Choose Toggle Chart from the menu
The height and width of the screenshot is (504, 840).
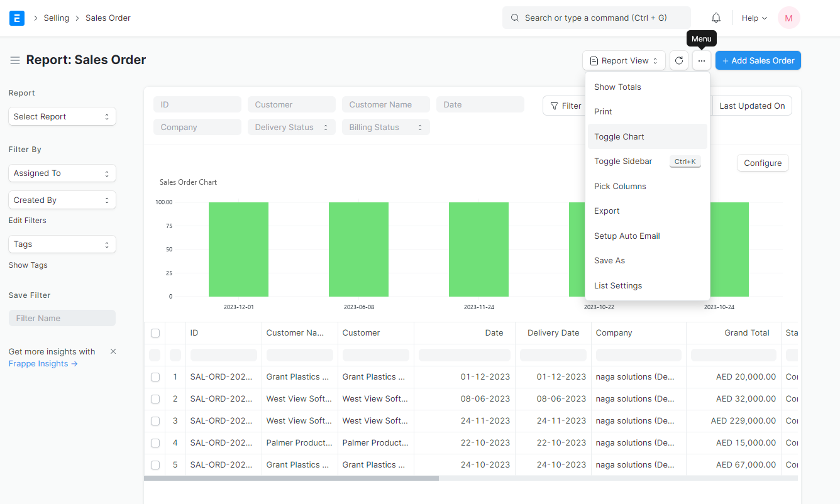pyautogui.click(x=619, y=136)
